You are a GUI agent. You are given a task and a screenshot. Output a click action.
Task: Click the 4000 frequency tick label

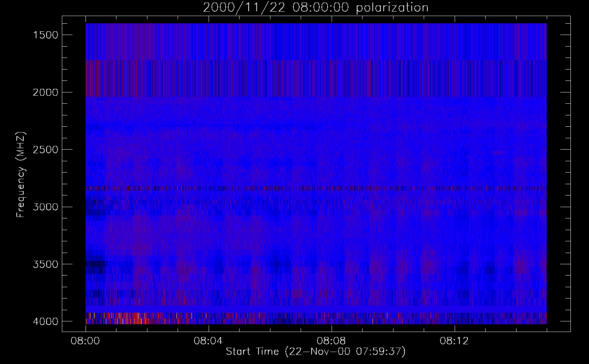[x=46, y=321]
